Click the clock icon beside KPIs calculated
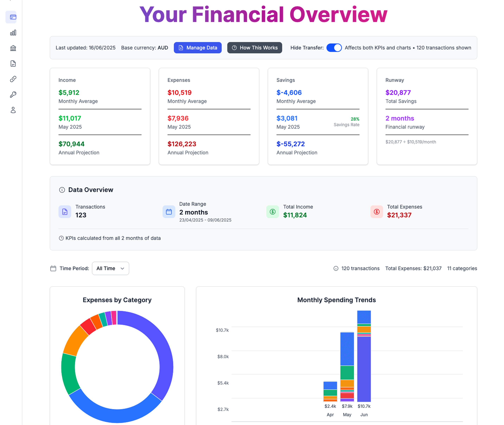 61,238
